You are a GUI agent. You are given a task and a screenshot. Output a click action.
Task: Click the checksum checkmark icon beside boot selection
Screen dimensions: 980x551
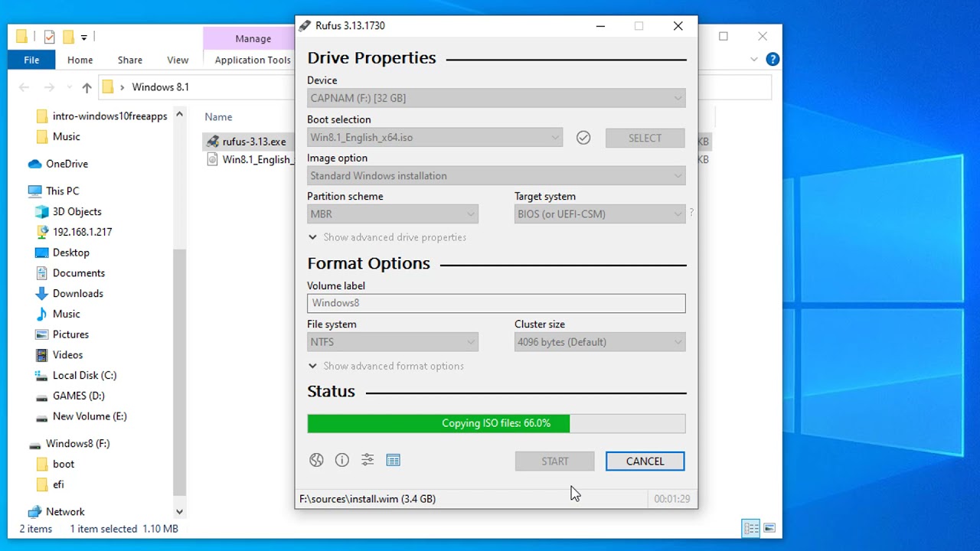point(583,138)
